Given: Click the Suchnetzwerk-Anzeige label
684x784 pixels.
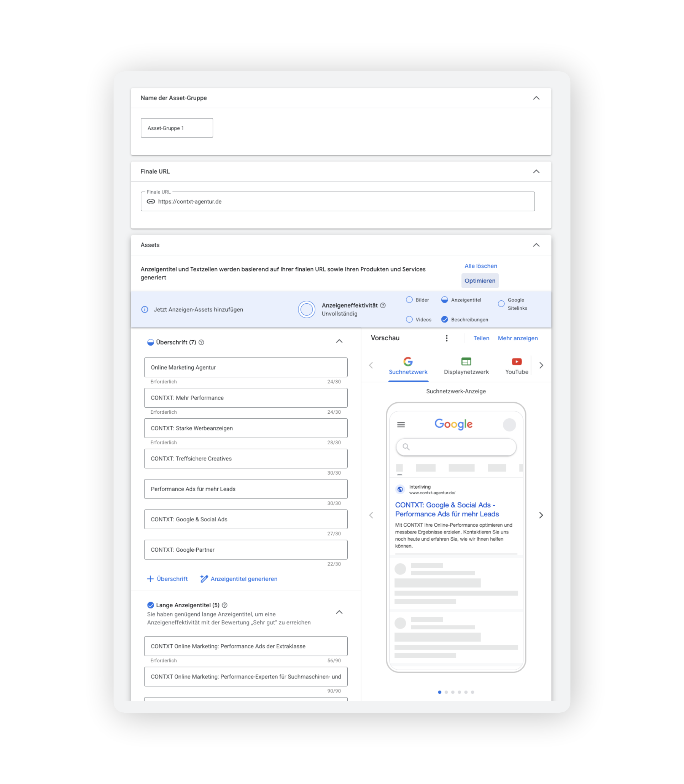Looking at the screenshot, I should pos(456,391).
